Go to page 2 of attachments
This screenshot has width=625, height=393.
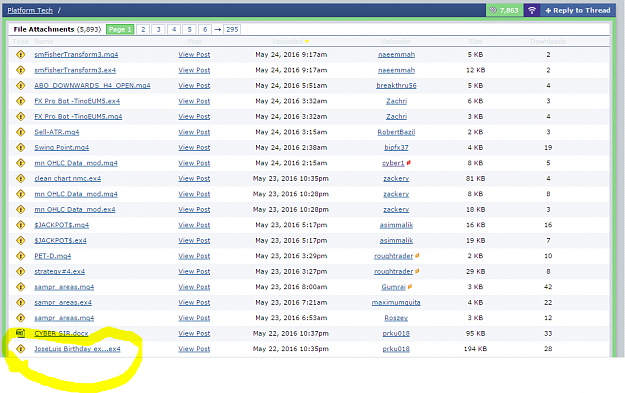[143, 29]
